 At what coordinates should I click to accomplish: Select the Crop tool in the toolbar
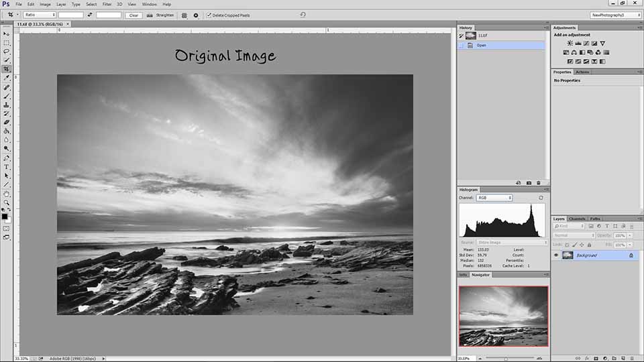click(x=7, y=68)
